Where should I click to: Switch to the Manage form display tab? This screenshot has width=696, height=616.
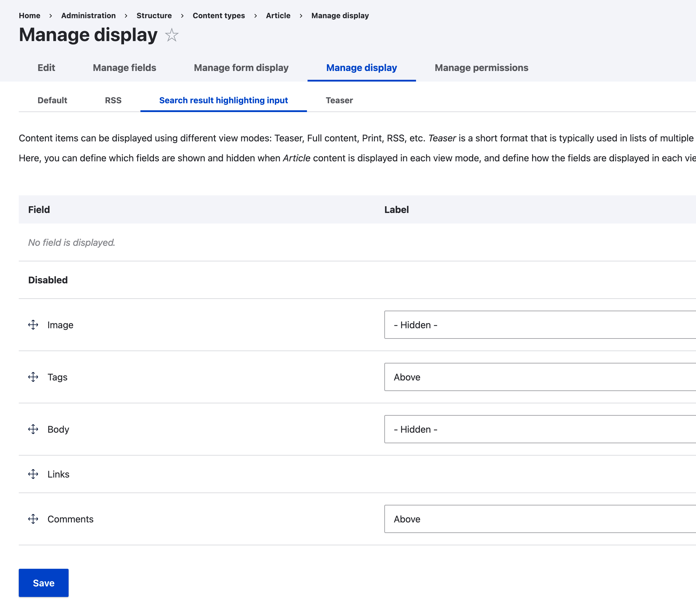(241, 68)
